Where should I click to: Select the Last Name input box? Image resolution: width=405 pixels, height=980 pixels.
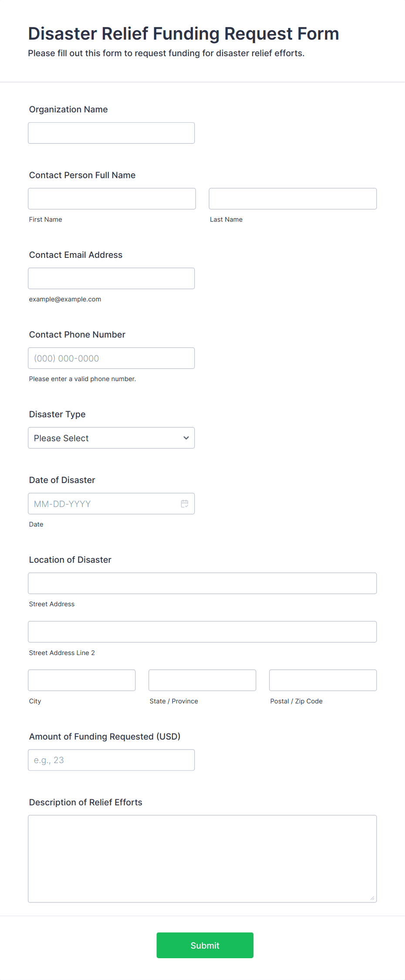click(x=293, y=199)
